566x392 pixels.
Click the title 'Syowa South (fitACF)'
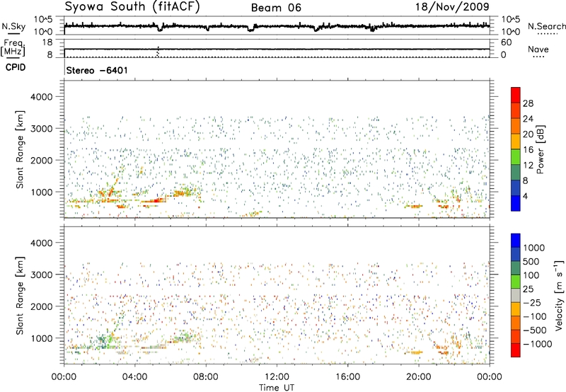pyautogui.click(x=132, y=7)
